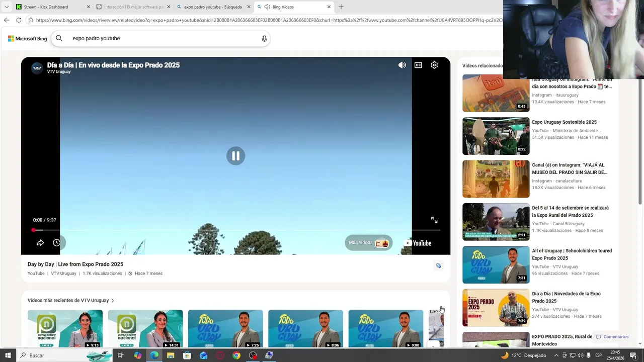Viewport: 644px width, 362px height.
Task: Open the 9:00 Todo Uruguay thumbnail
Action: (386, 328)
